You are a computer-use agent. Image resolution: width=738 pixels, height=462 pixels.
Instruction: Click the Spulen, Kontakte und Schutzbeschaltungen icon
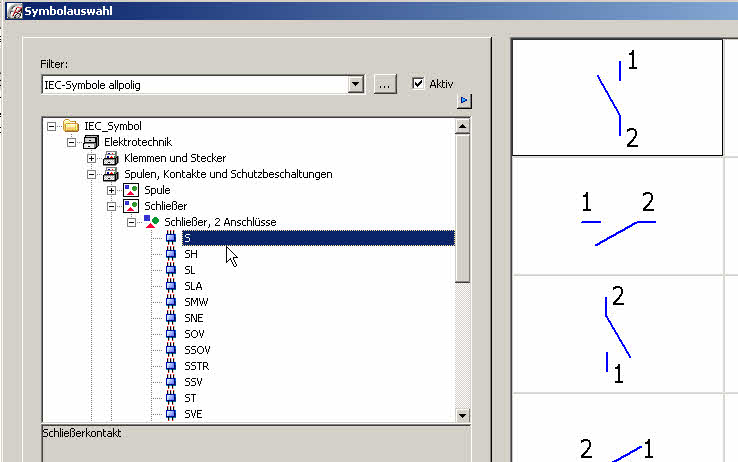[x=111, y=174]
